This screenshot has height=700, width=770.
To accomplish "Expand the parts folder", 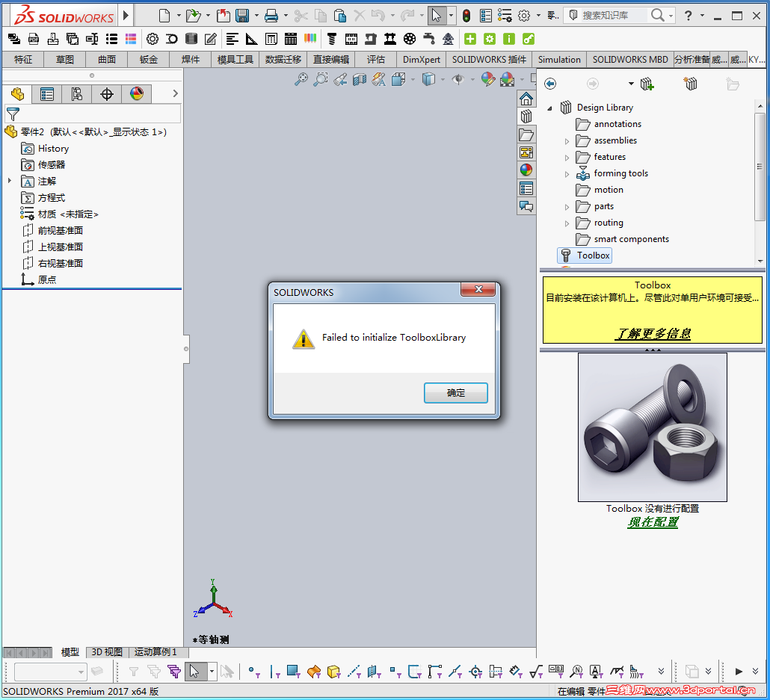I will [567, 207].
